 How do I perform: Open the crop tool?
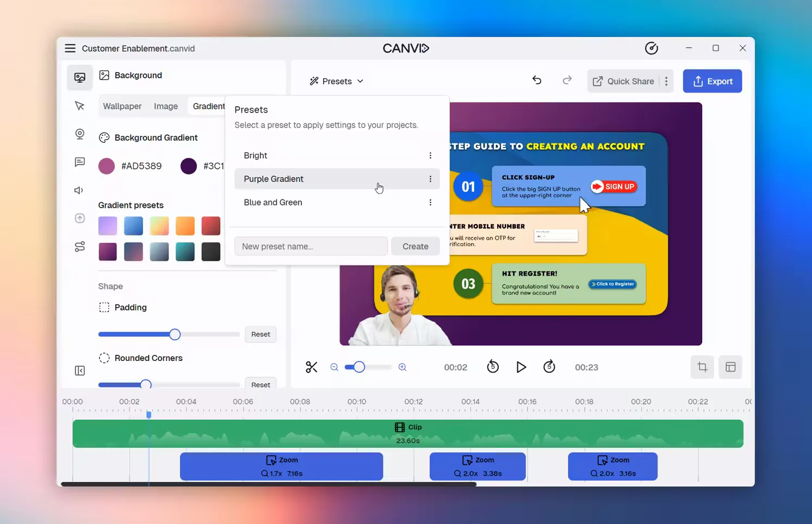click(x=702, y=367)
